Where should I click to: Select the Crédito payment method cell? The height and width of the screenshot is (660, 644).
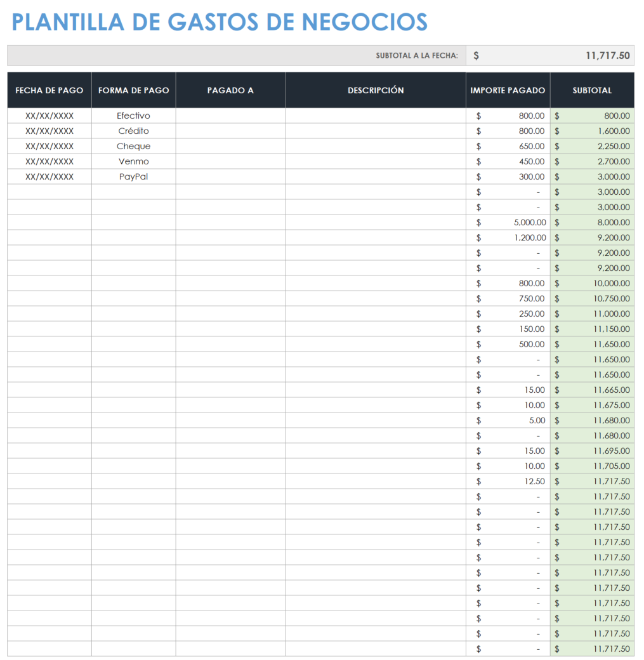coord(133,131)
